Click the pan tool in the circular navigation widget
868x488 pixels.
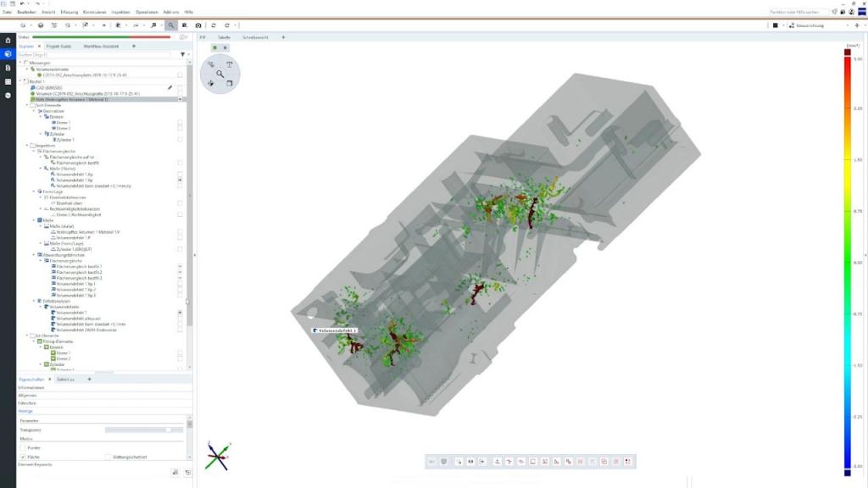(x=210, y=84)
